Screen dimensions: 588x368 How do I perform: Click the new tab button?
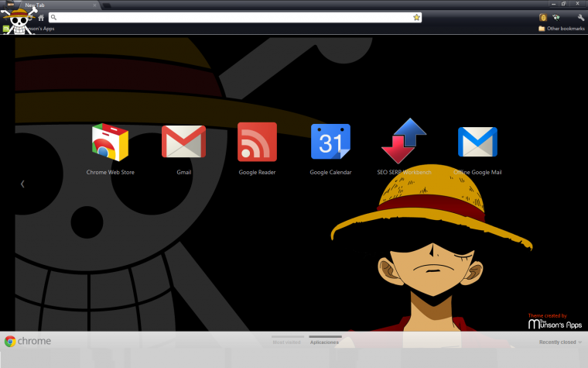[x=107, y=5]
